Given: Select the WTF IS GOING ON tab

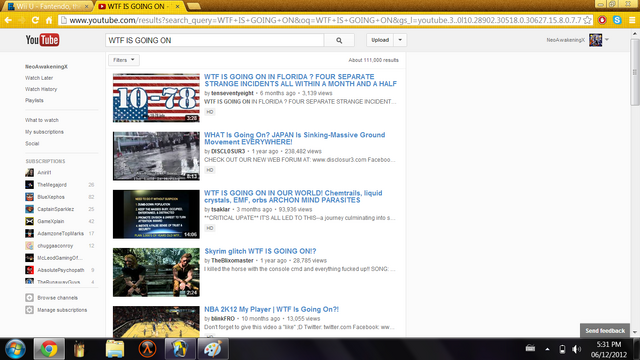Looking at the screenshot, I should pos(139,7).
